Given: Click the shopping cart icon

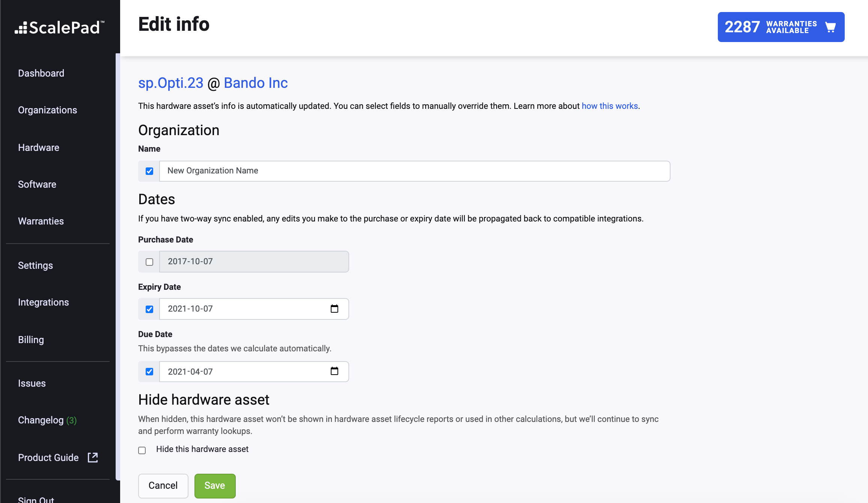Looking at the screenshot, I should pos(830,27).
